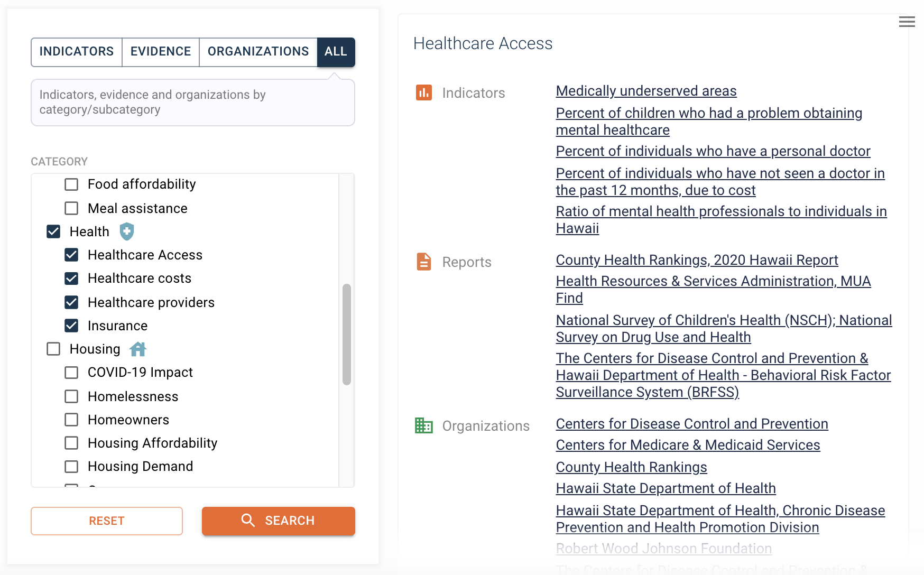Viewport: 924px width, 575px height.
Task: Open Medically underserved areas link
Action: [x=646, y=91]
